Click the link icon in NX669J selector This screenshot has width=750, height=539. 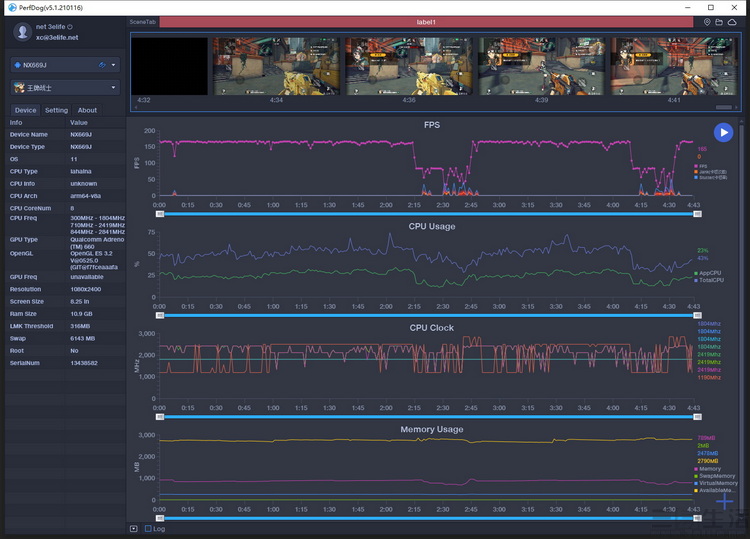102,65
